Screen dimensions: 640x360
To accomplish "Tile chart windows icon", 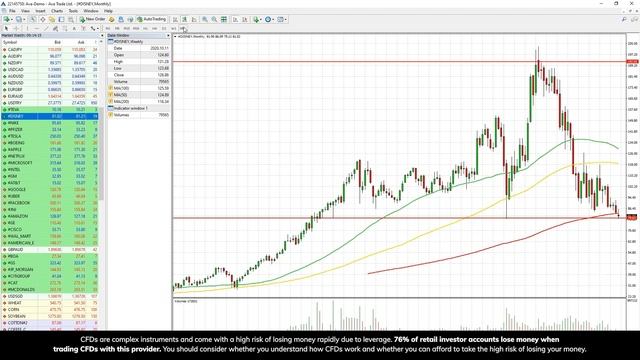I will coord(224,19).
